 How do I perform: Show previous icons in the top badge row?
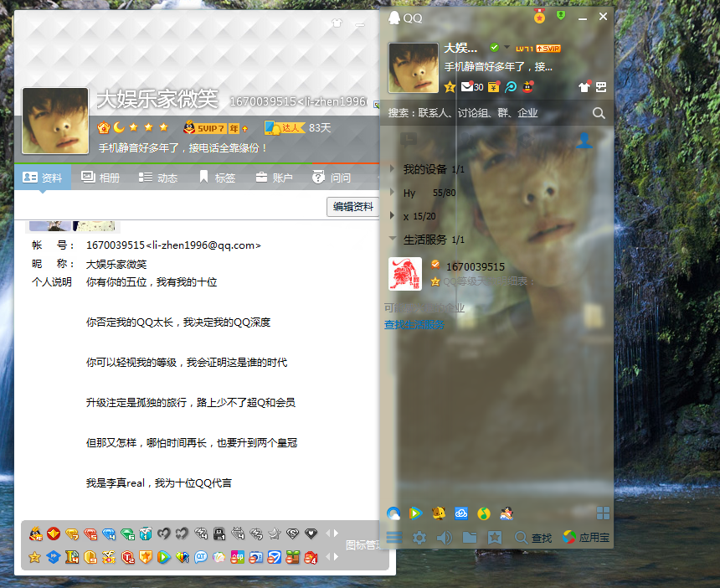tap(328, 534)
